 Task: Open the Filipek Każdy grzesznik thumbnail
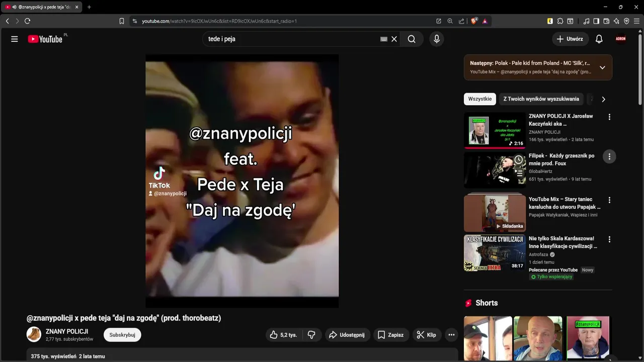[495, 170]
